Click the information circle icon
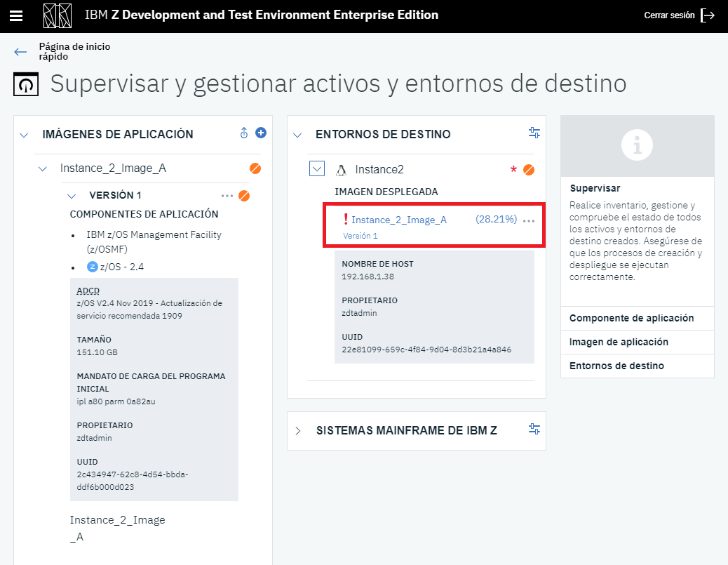728x565 pixels. (x=637, y=145)
